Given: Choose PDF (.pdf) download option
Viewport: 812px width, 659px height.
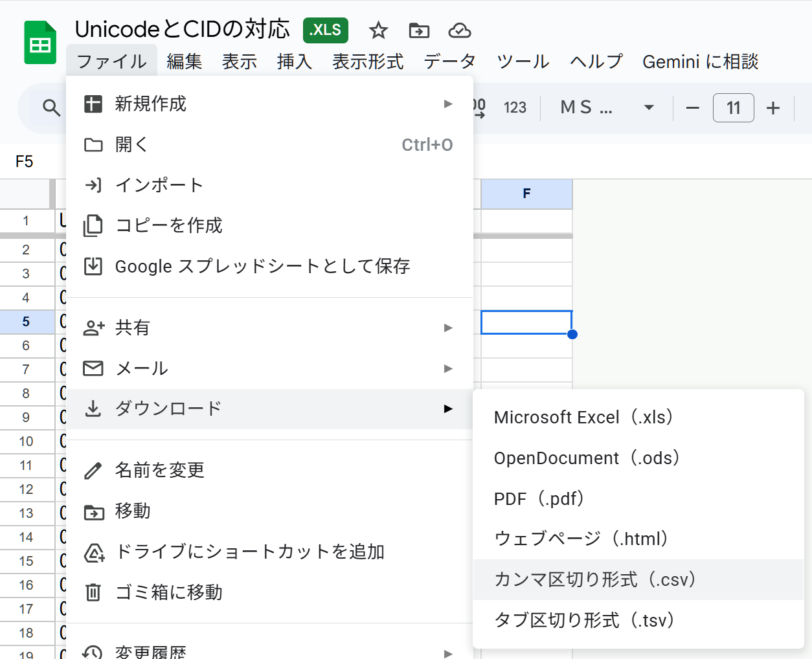Looking at the screenshot, I should tap(539, 498).
